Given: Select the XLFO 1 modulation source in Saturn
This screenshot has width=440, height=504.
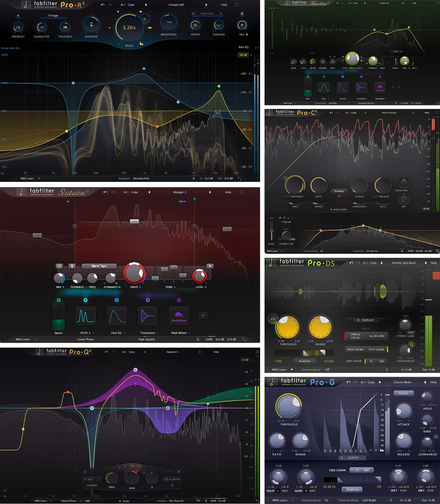Looking at the screenshot, I should tap(86, 316).
